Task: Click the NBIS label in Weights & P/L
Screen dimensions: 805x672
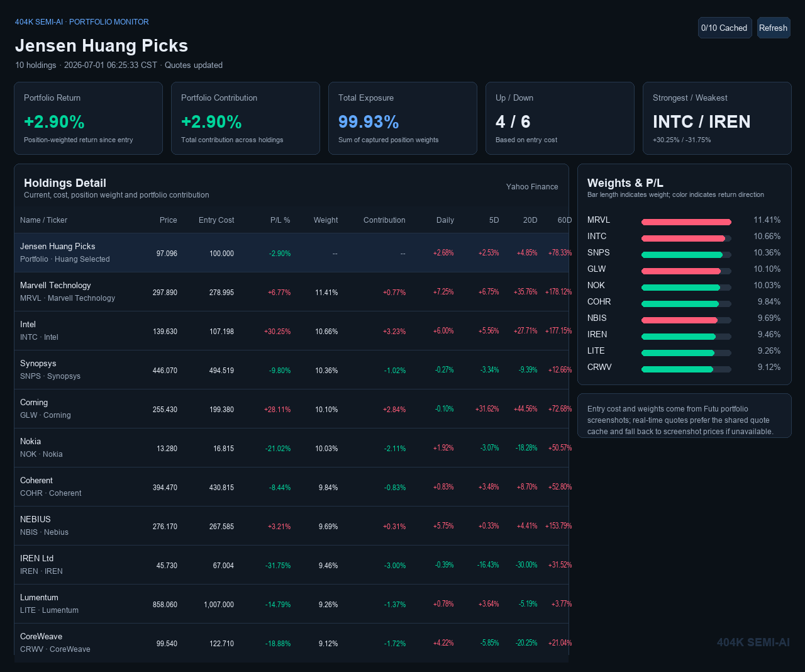Action: (x=597, y=318)
